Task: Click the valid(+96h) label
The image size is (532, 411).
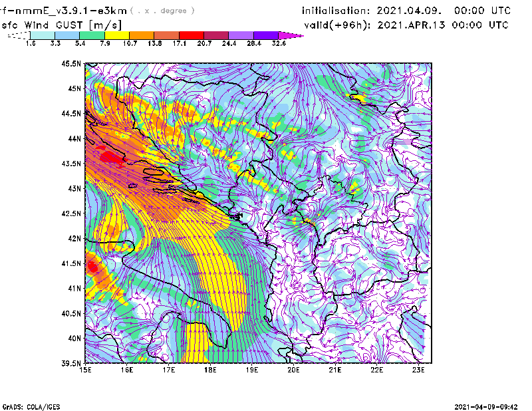Action: pos(338,25)
